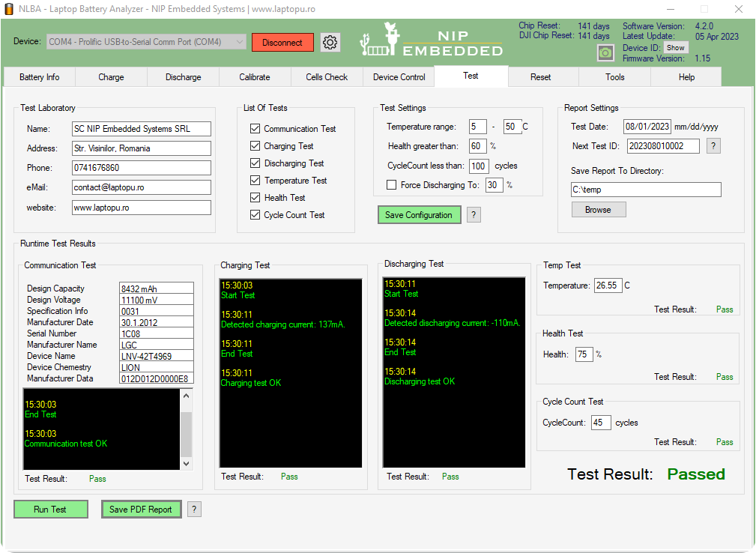Open the Device Control tab
The width and height of the screenshot is (756, 553).
[x=399, y=77]
